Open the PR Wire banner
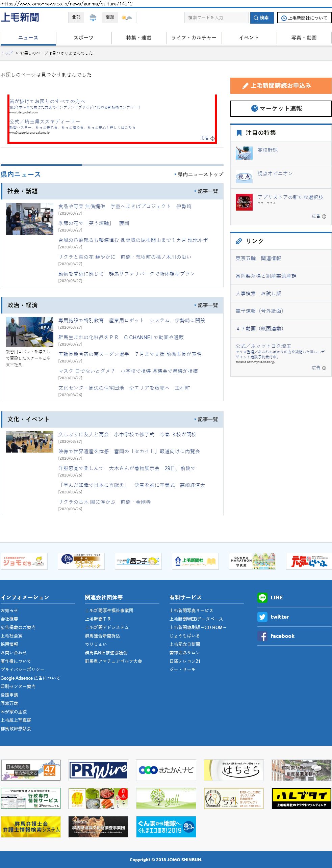Image resolution: width=332 pixels, height=868 pixels. click(98, 770)
